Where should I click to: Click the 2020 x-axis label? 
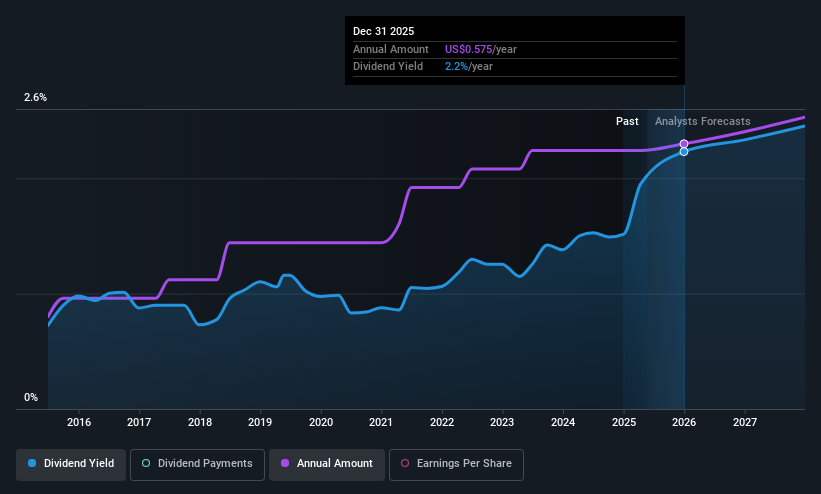(320, 422)
